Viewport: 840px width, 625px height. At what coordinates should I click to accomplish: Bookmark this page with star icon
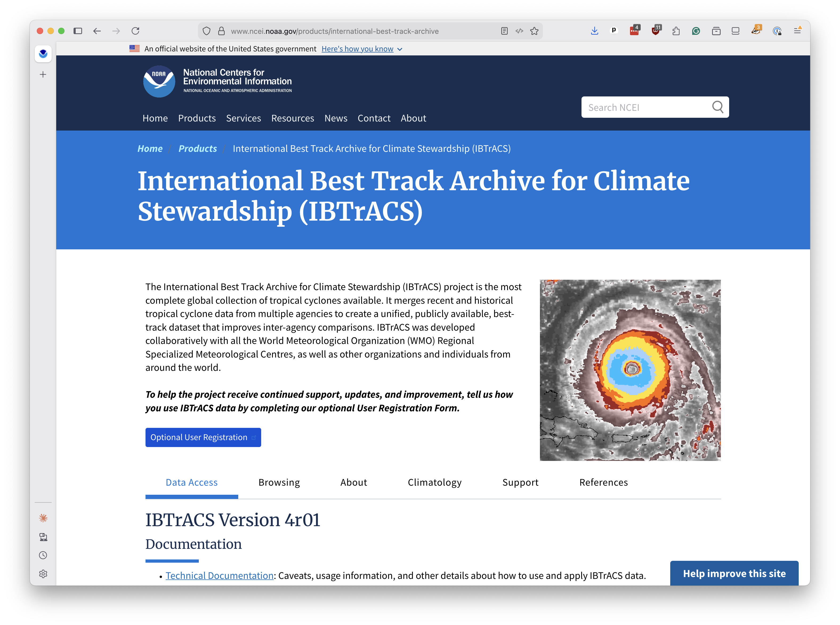[534, 31]
